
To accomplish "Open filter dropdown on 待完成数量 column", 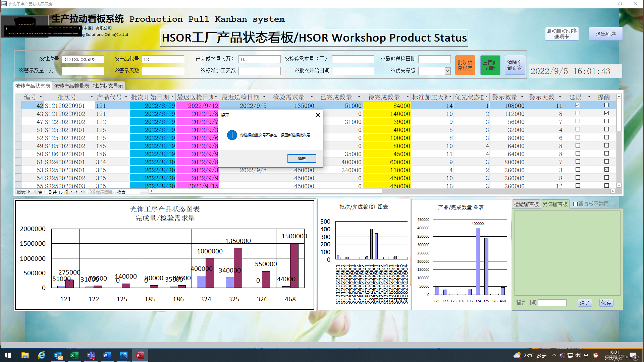I will pos(408,97).
